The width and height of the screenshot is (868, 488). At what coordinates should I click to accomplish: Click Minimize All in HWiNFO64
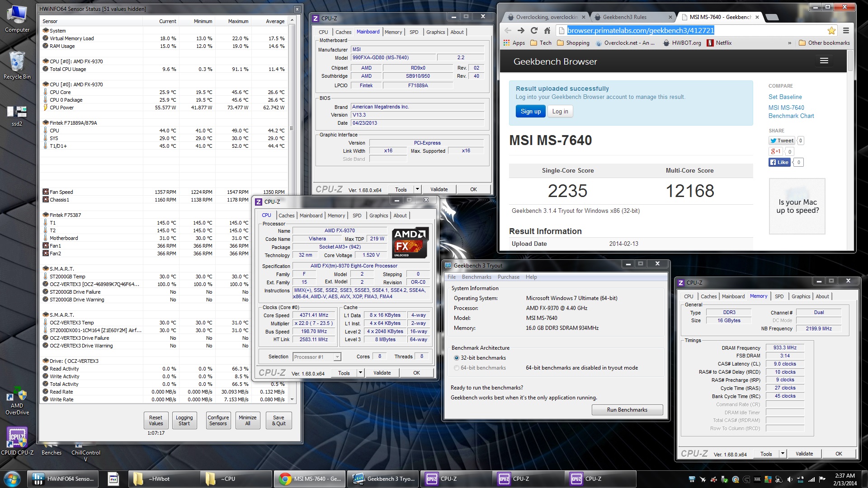coord(248,420)
